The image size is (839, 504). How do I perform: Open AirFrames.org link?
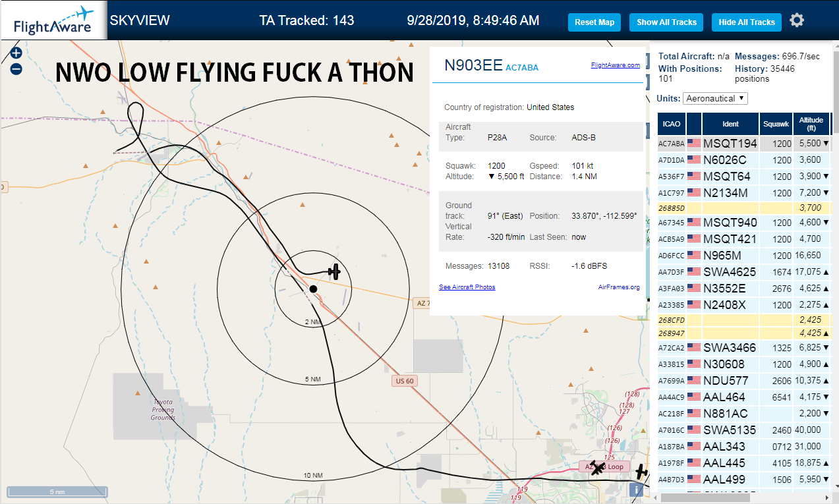point(619,287)
